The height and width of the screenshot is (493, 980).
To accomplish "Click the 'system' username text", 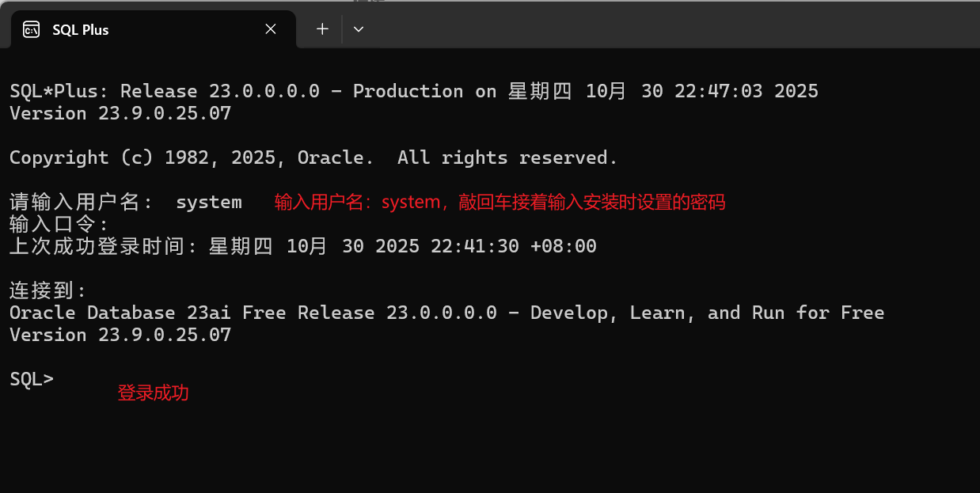I will tap(209, 203).
